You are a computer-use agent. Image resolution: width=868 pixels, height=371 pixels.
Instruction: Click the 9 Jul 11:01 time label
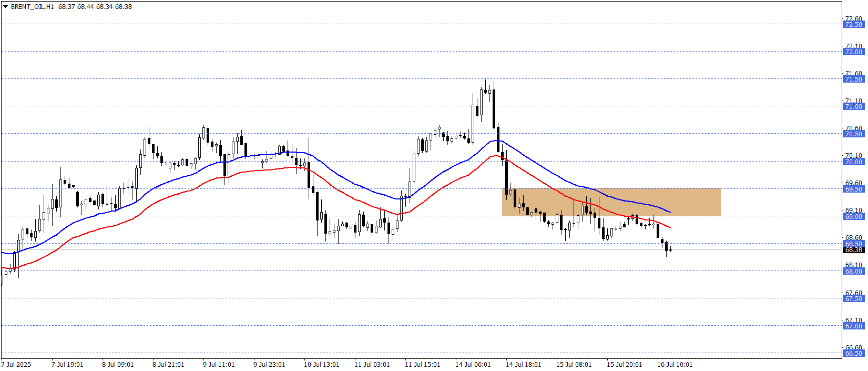[219, 364]
